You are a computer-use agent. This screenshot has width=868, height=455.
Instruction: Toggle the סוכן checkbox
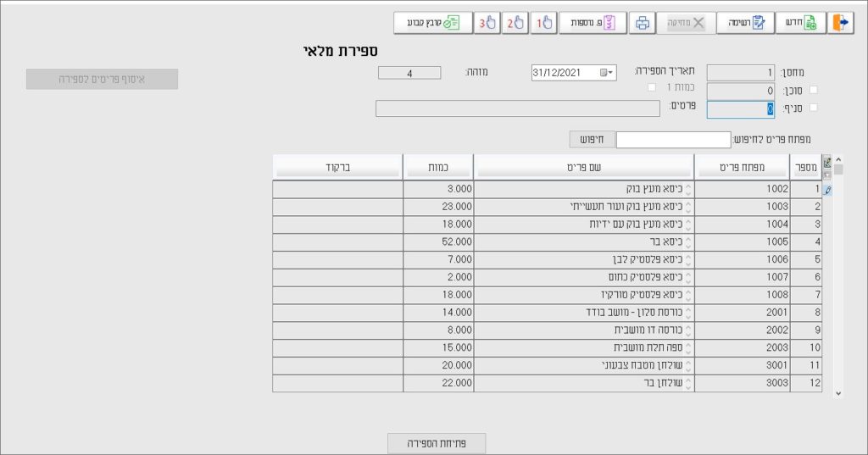813,90
